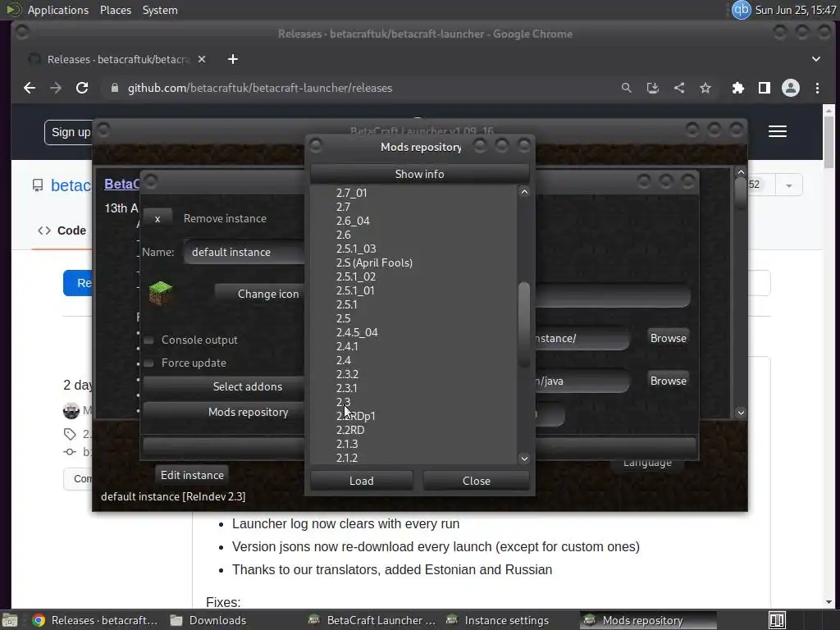Screen dimensions: 840x630
Task: Expand the dropdown arrow beside 52
Action: (788, 185)
